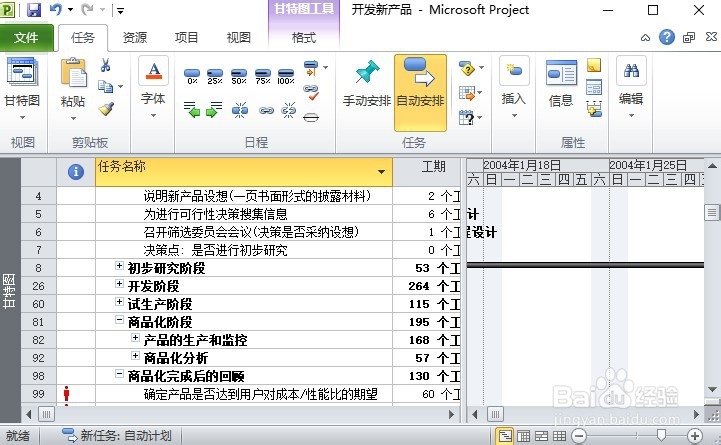Expand the 开发阶段 summary task

pyautogui.click(x=119, y=284)
